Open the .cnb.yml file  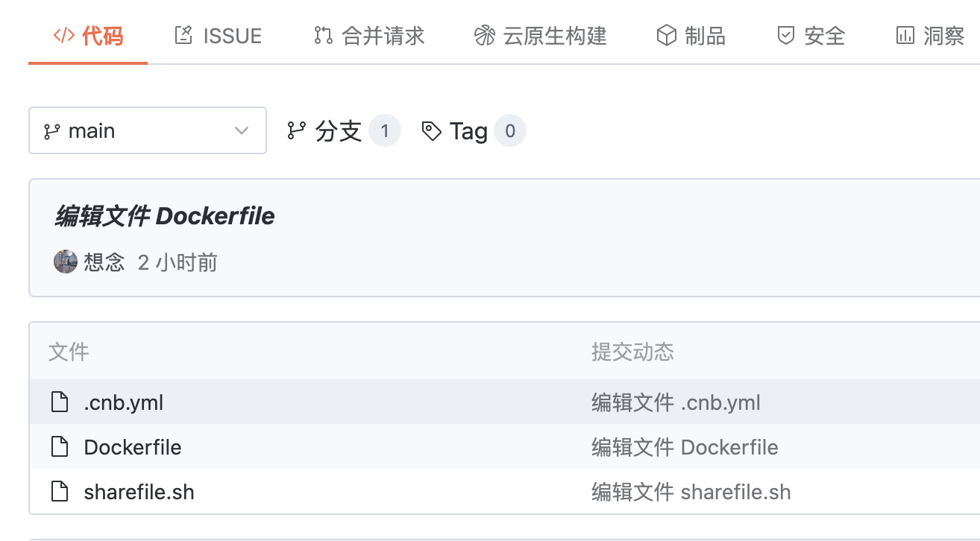[x=123, y=402]
